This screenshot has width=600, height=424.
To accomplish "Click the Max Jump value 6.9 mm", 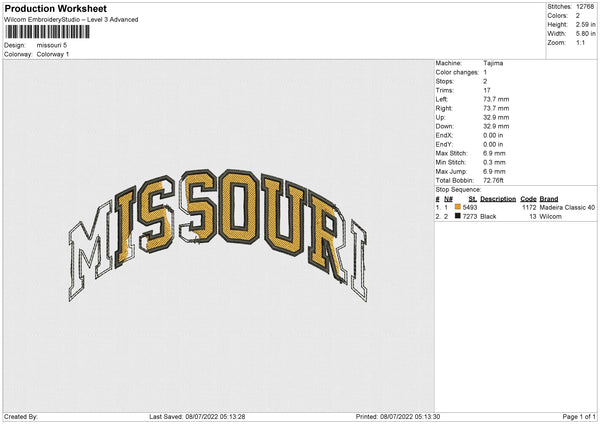I will 494,171.
